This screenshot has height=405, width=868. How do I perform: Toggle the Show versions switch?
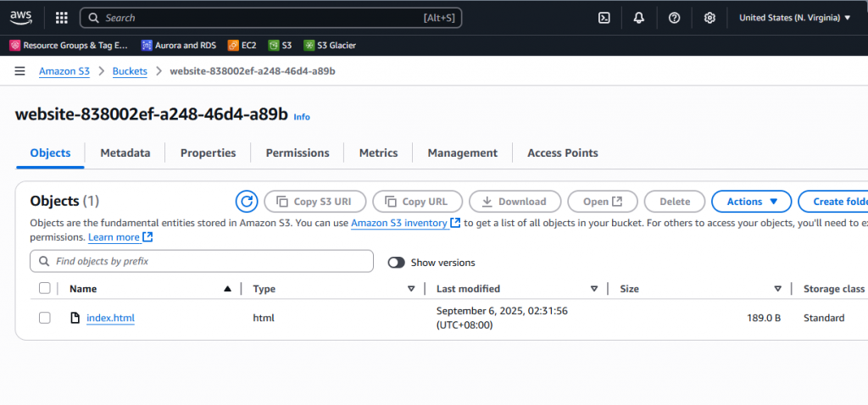(397, 263)
